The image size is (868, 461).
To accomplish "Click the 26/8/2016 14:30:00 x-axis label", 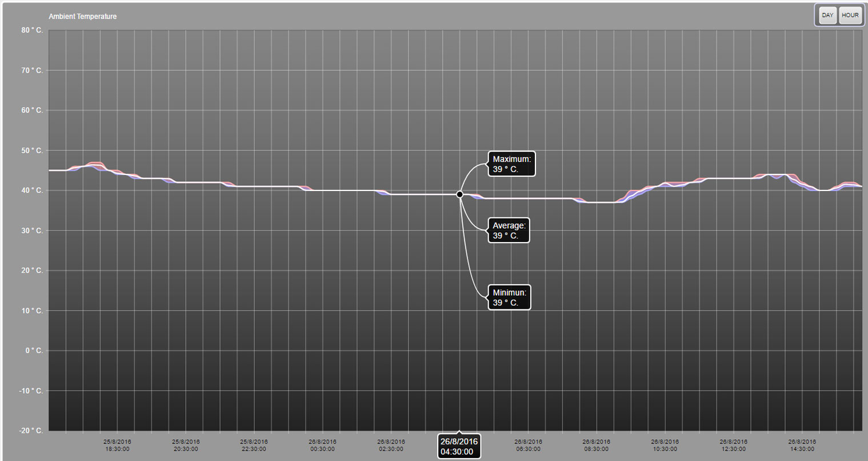I will pos(802,446).
